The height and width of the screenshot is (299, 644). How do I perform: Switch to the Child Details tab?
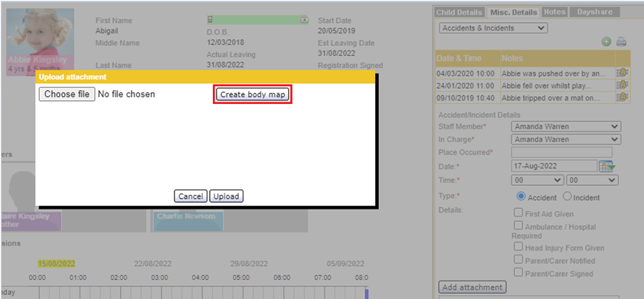pos(459,12)
